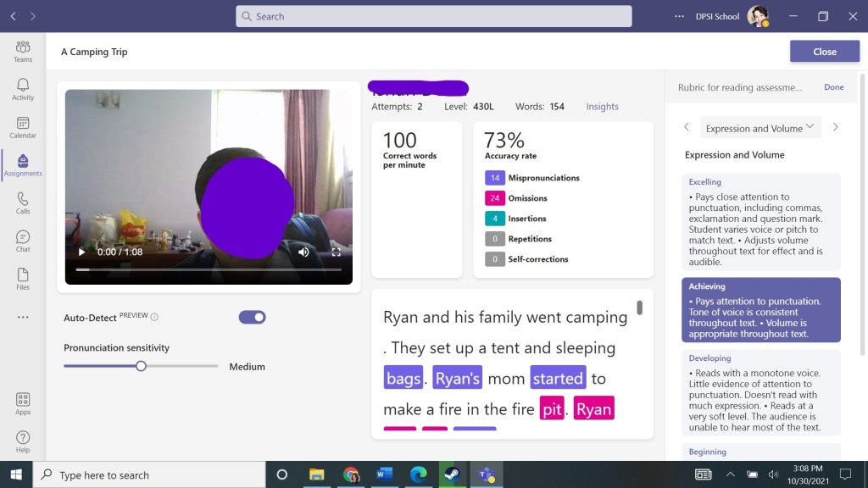Click the Pronunciation sensitivity slider handle
The image size is (868, 488).
pos(142,366)
